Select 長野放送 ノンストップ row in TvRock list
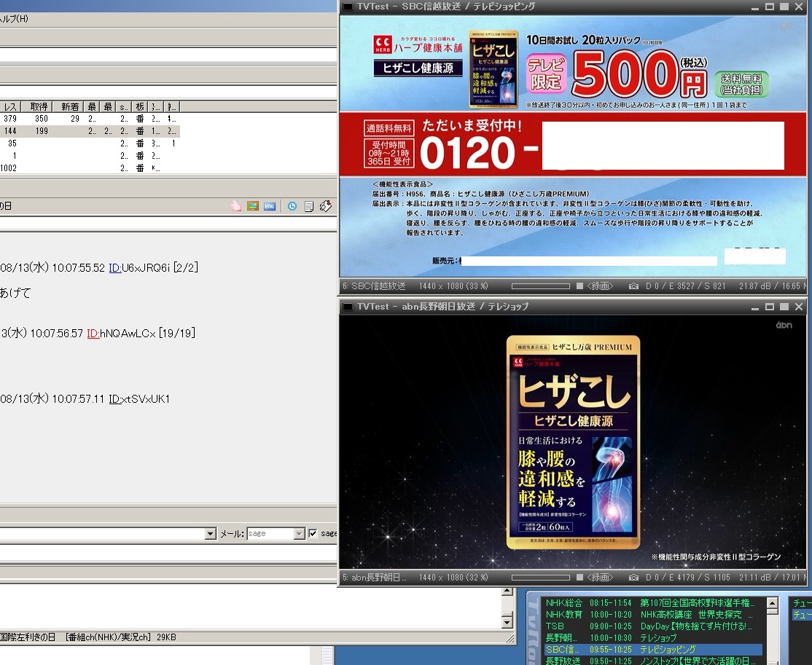The width and height of the screenshot is (812, 665). [653, 661]
